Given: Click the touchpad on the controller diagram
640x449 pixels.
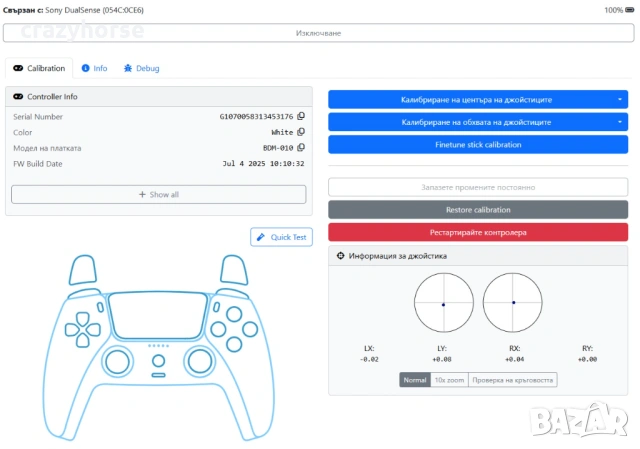Looking at the screenshot, I should (158, 315).
